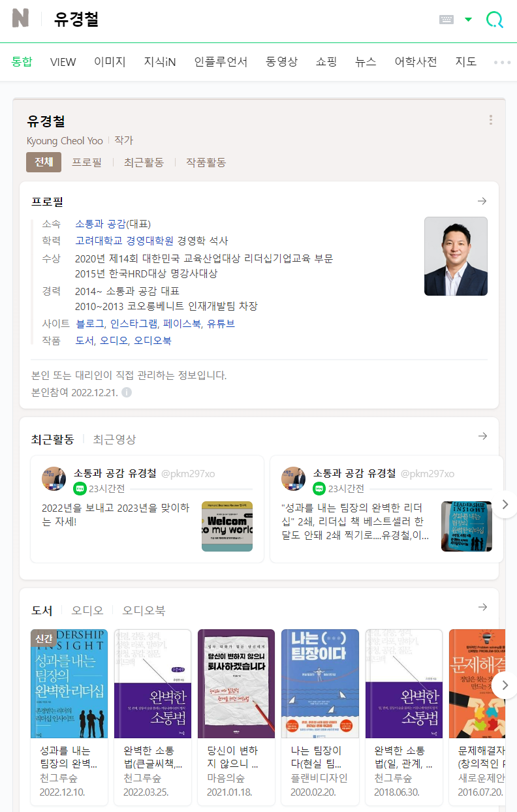Image resolution: width=517 pixels, height=812 pixels.
Task: Open the post '2022년을 보내고 2023년을 맞이하는 자세!'
Action: point(116,514)
